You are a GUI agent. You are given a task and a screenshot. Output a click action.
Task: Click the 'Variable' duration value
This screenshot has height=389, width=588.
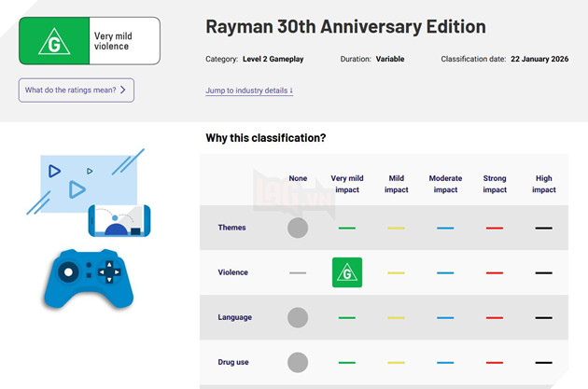pyautogui.click(x=390, y=59)
